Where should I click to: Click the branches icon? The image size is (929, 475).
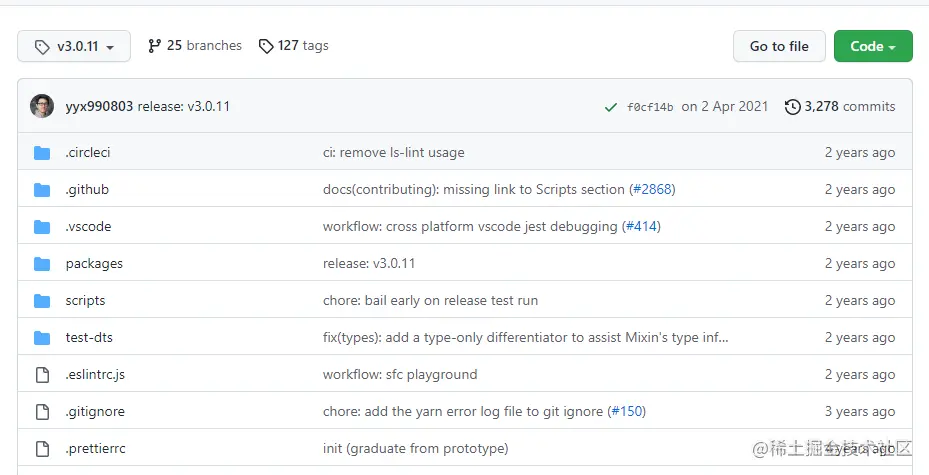pyautogui.click(x=154, y=46)
